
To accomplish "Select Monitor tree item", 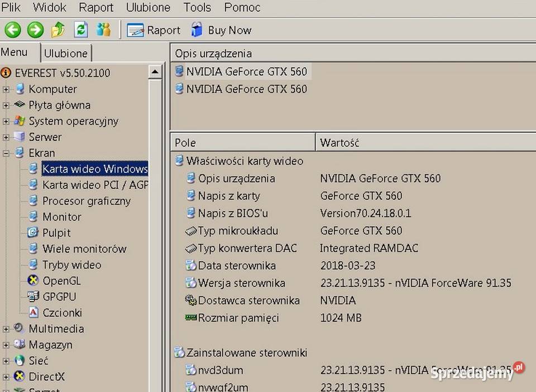I will [x=62, y=217].
